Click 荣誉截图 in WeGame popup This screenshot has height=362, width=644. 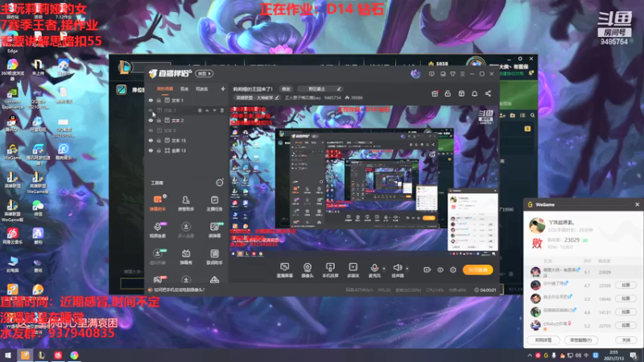[x=580, y=339]
